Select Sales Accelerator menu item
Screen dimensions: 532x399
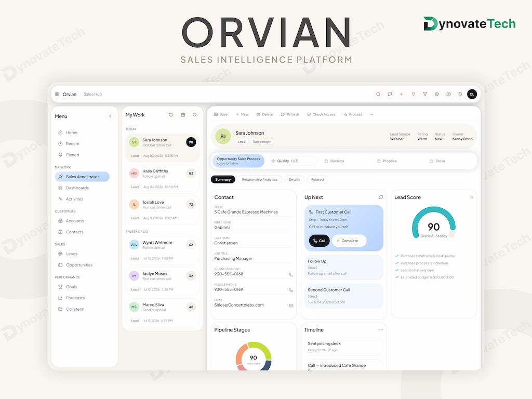82,177
